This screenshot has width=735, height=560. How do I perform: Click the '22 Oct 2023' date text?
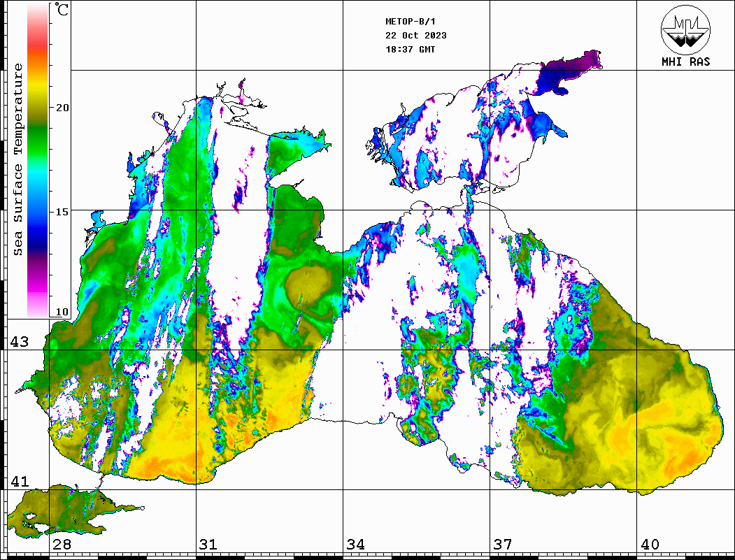(x=416, y=36)
